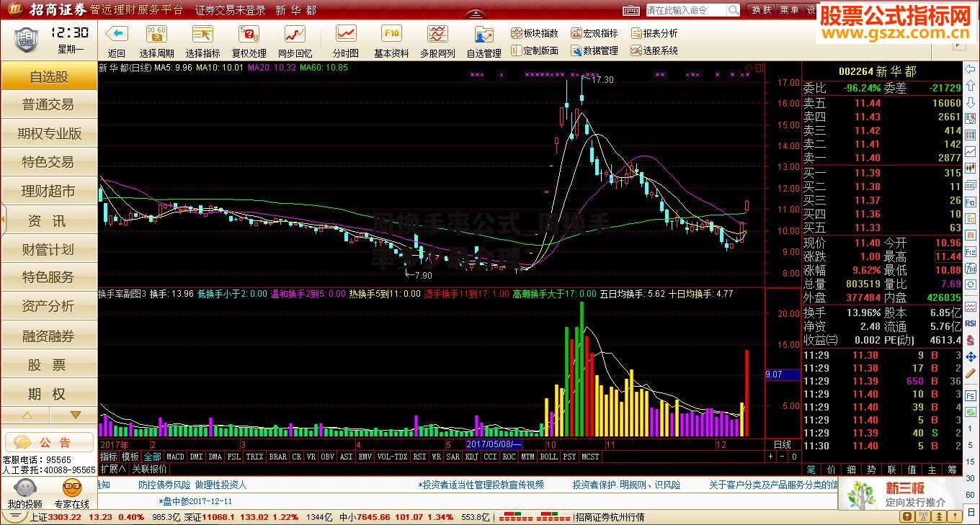Open 基本资料 F10 icon

(391, 34)
